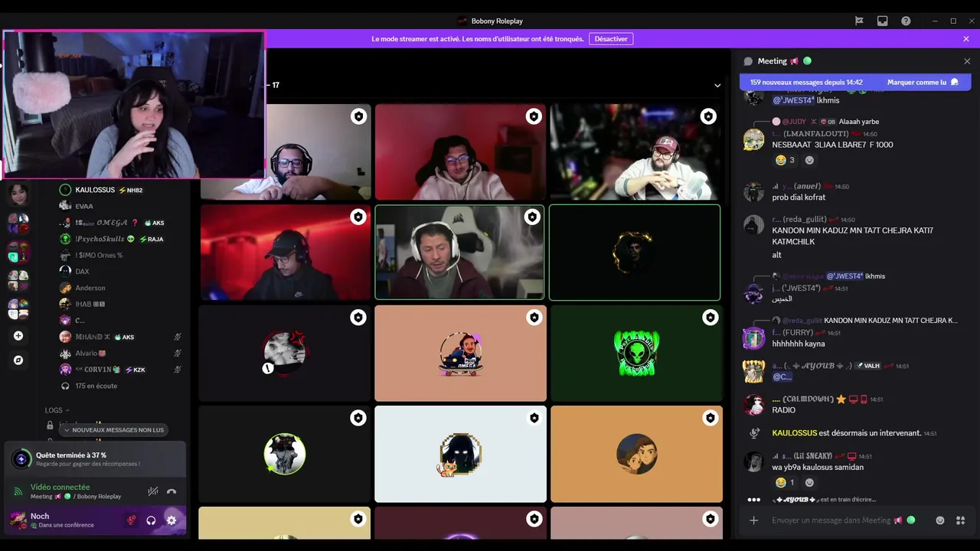Click the badge icon on the OMEGA avatar tile
Image resolution: width=980 pixels, height=551 pixels.
pyautogui.click(x=534, y=318)
